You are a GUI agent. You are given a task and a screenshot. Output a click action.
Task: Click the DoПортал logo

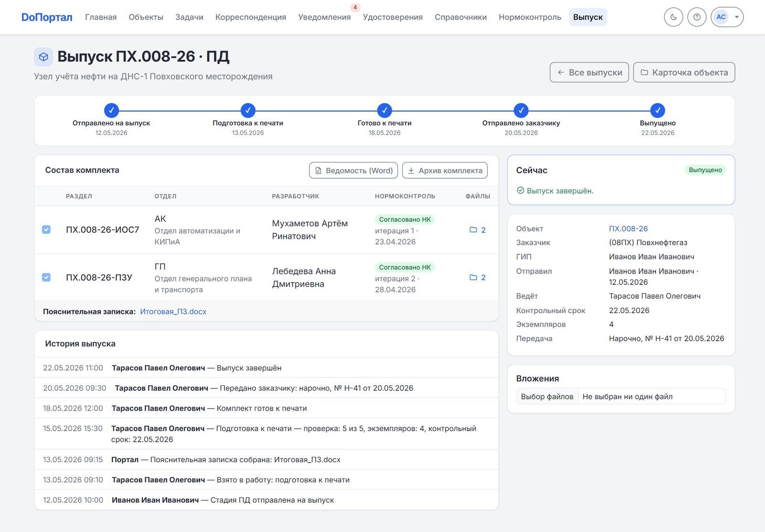click(x=47, y=17)
